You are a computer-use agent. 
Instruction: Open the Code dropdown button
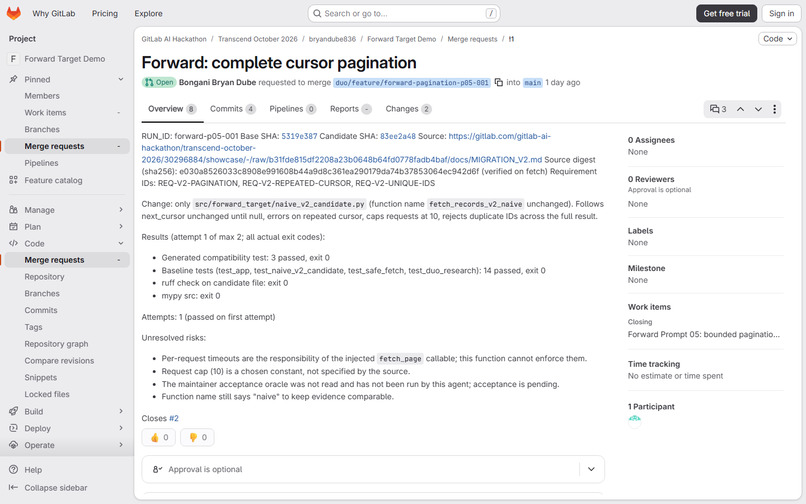pyautogui.click(x=777, y=39)
